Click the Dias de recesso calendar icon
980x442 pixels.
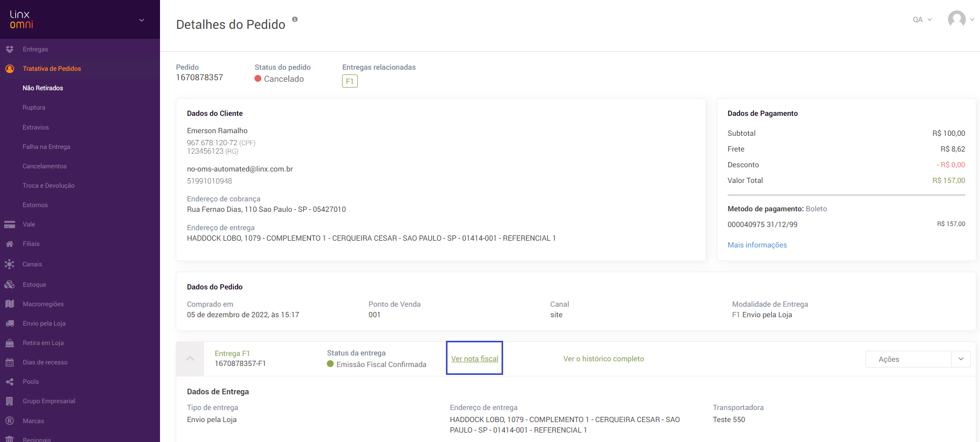pyautogui.click(x=9, y=362)
